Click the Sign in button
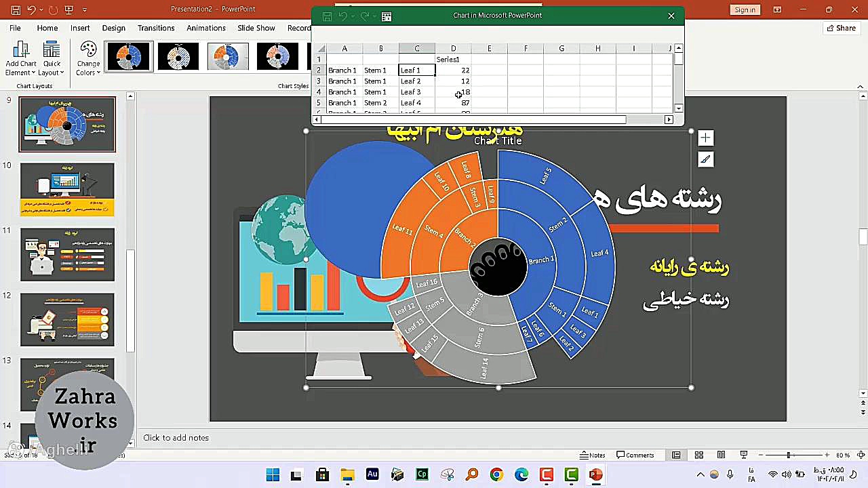Screen dimensions: 868x488 pos(745,9)
